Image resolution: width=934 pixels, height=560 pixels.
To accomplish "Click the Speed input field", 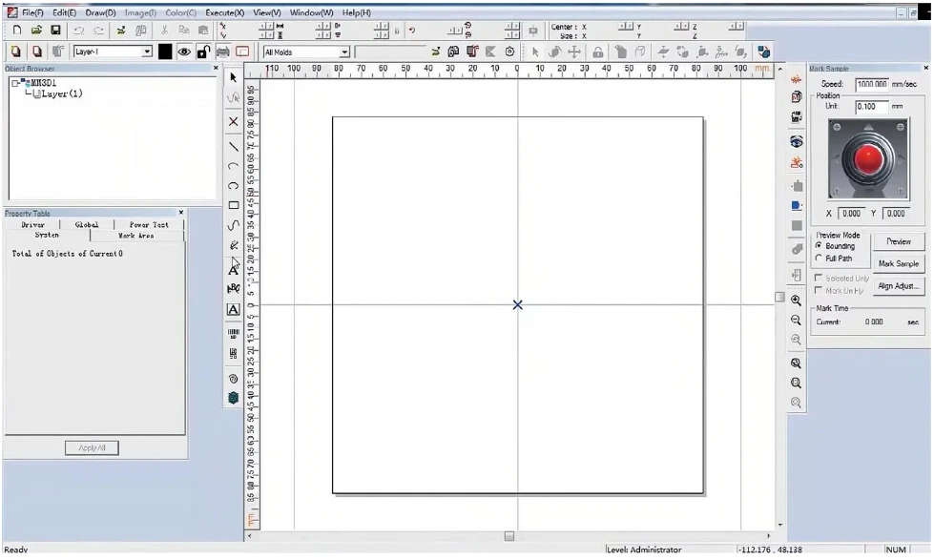I will point(872,85).
